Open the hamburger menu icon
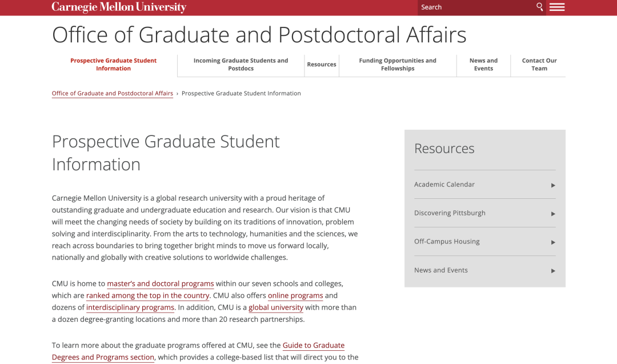 pos(557,7)
